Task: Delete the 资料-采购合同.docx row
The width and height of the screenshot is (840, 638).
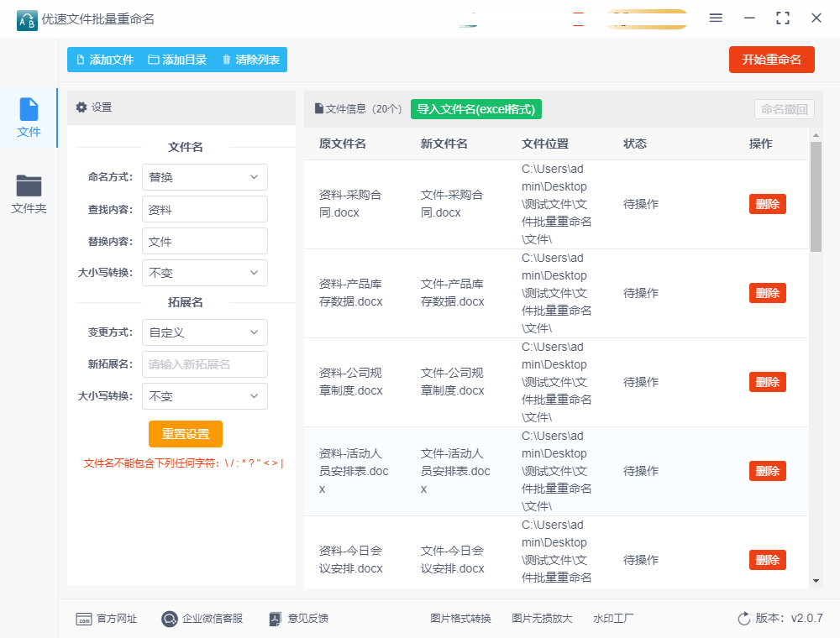Action: tap(767, 204)
